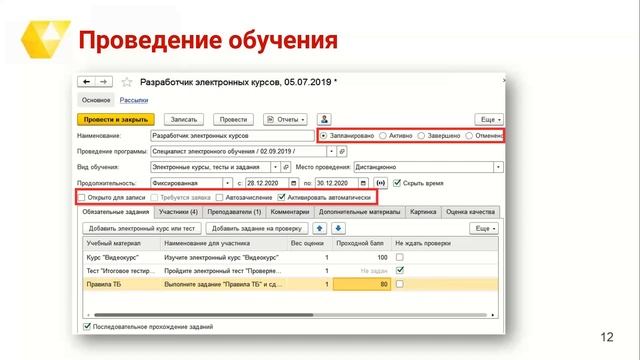Move task down with blue down arrow
This screenshot has width=640, height=360.
[338, 228]
